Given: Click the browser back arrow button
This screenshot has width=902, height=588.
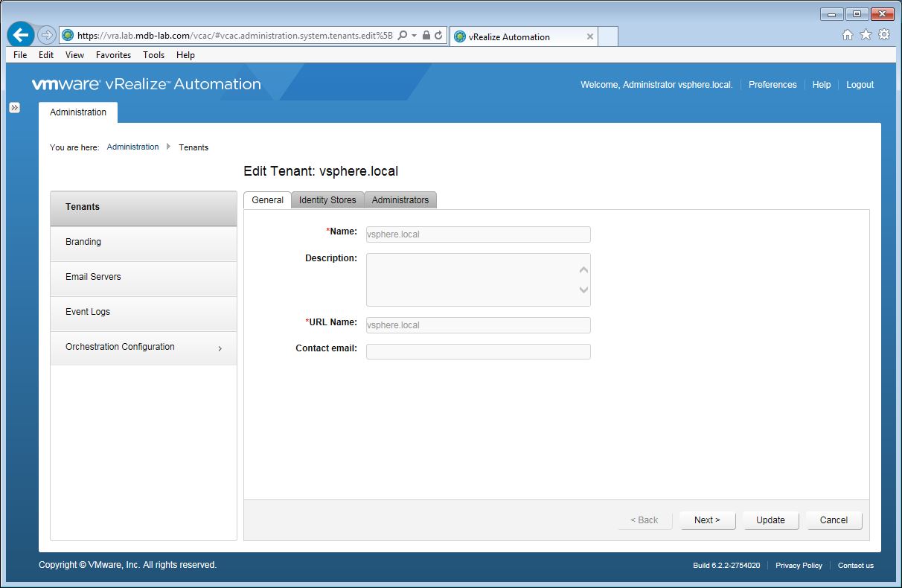Looking at the screenshot, I should coord(21,35).
